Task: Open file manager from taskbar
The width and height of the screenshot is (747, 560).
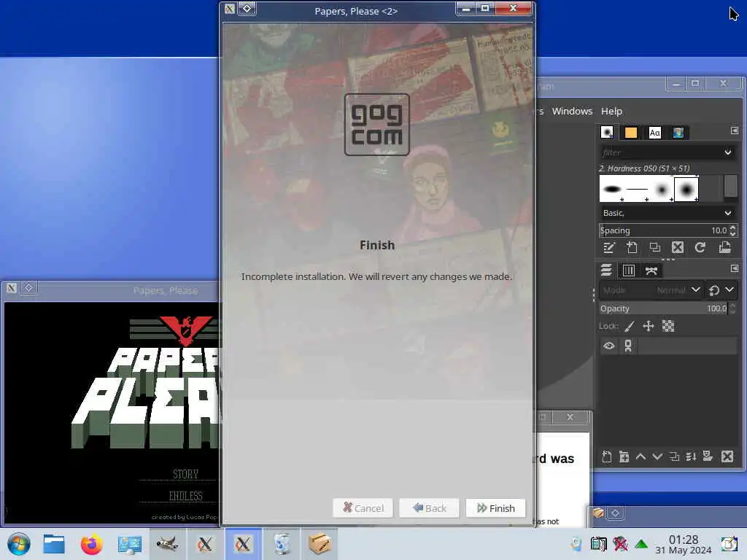Action: [x=54, y=544]
